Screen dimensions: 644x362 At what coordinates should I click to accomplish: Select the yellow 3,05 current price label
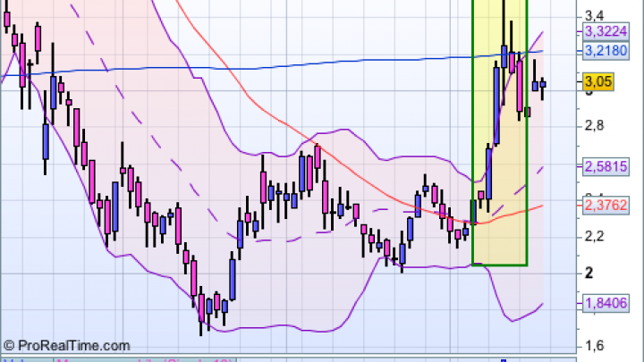click(598, 81)
